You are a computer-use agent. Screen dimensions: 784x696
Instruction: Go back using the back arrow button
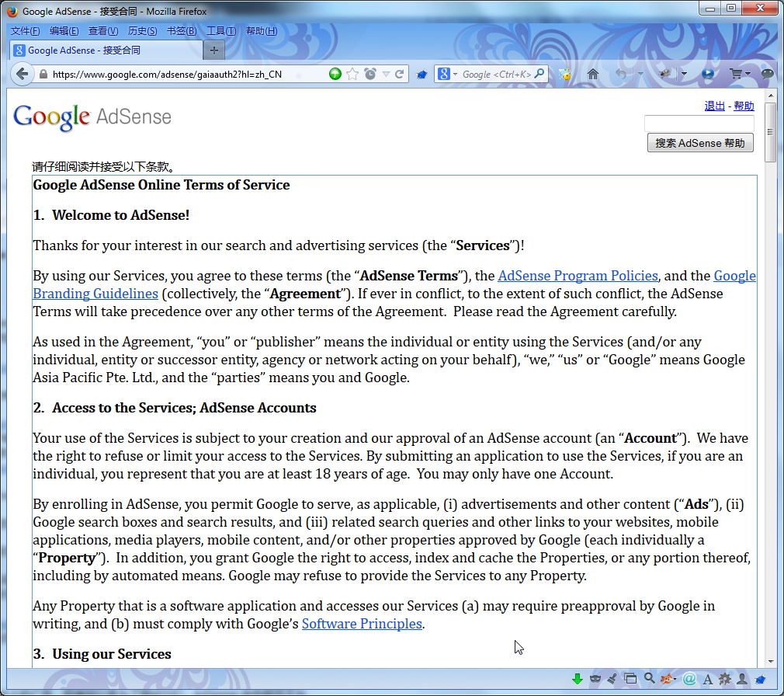tap(22, 74)
